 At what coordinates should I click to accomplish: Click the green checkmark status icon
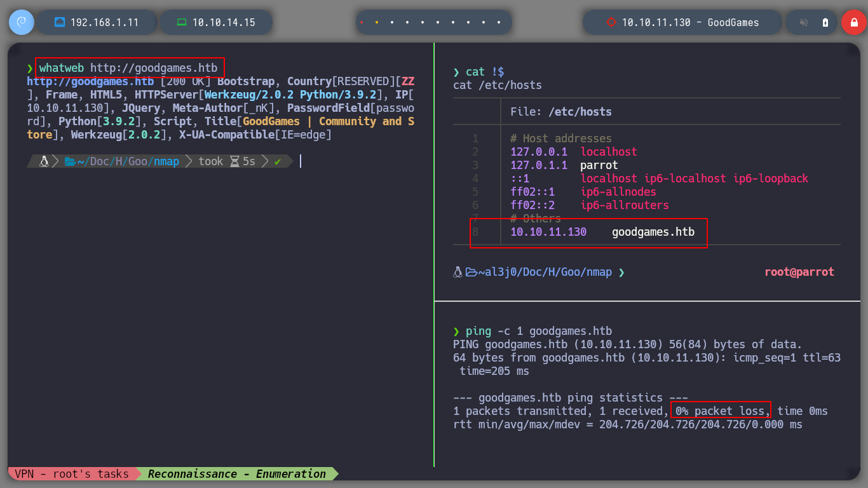pos(278,161)
